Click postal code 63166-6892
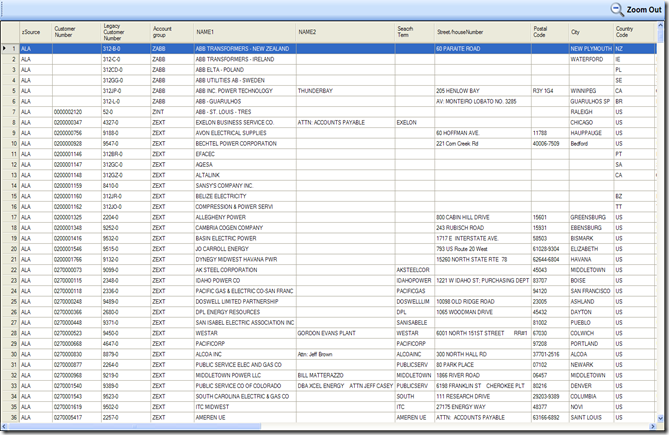Screen dimensions: 669x435 [x=550, y=418]
